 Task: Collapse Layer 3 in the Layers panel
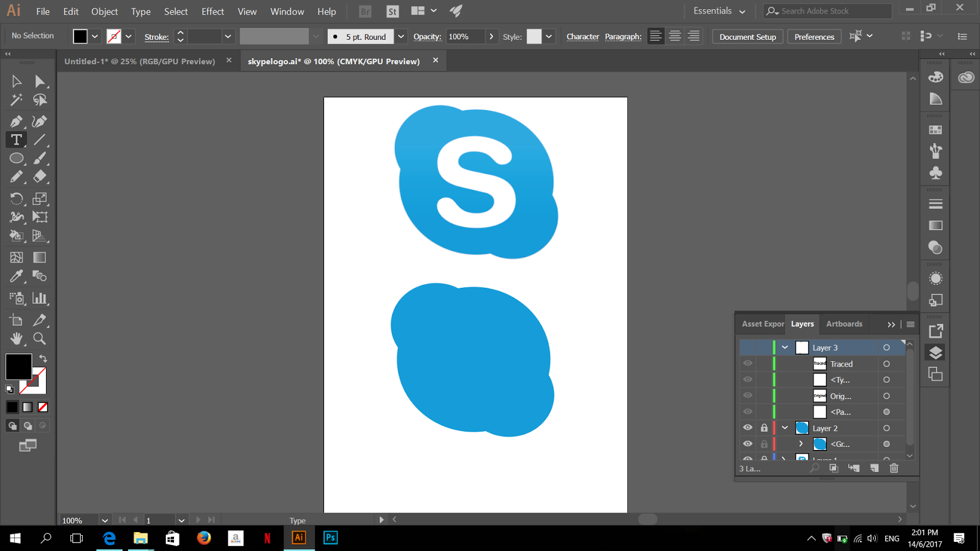pyautogui.click(x=785, y=348)
